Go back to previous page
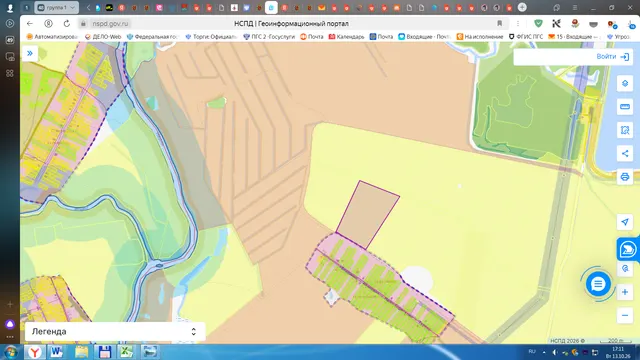This screenshot has height=360, width=640. [29, 24]
